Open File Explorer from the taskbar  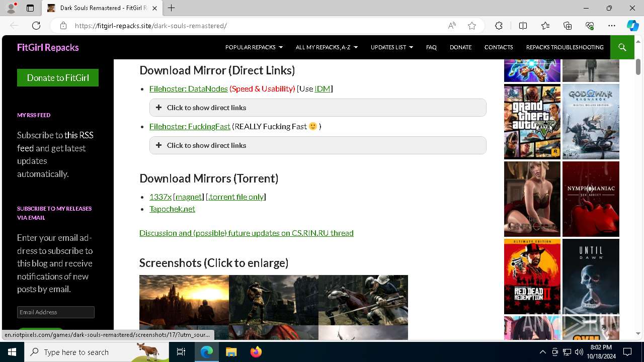tap(231, 352)
